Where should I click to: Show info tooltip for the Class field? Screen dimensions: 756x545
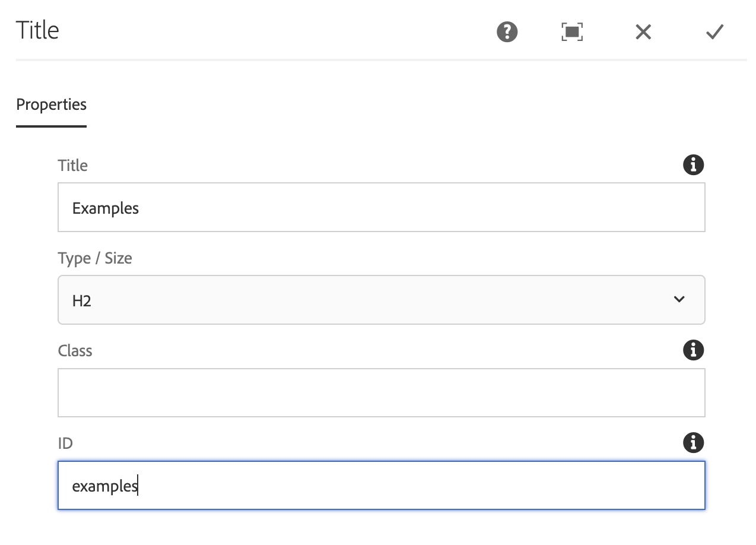693,350
